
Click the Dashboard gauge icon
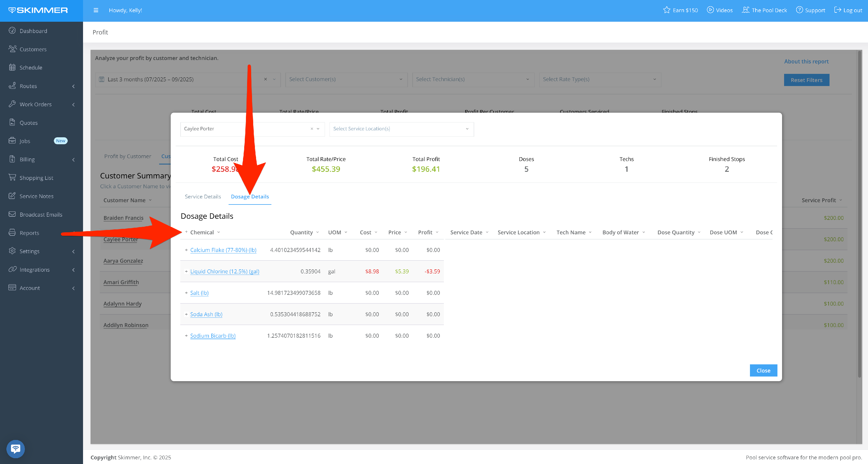[12, 31]
